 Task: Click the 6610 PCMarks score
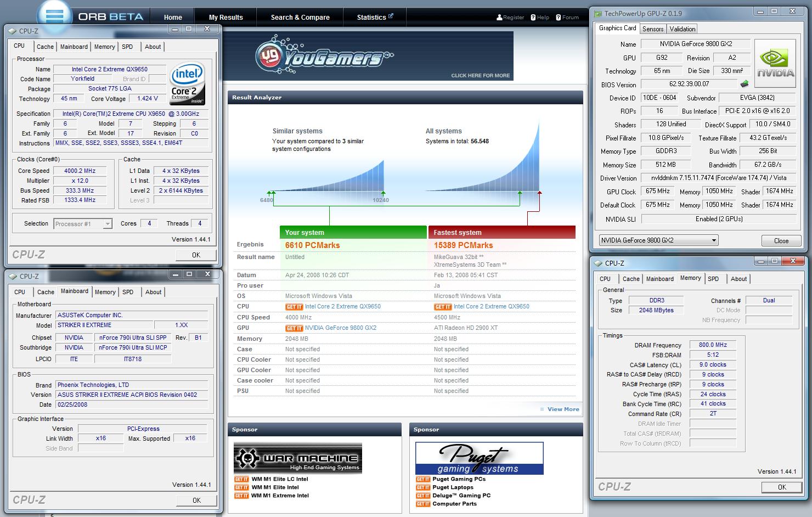tap(312, 245)
